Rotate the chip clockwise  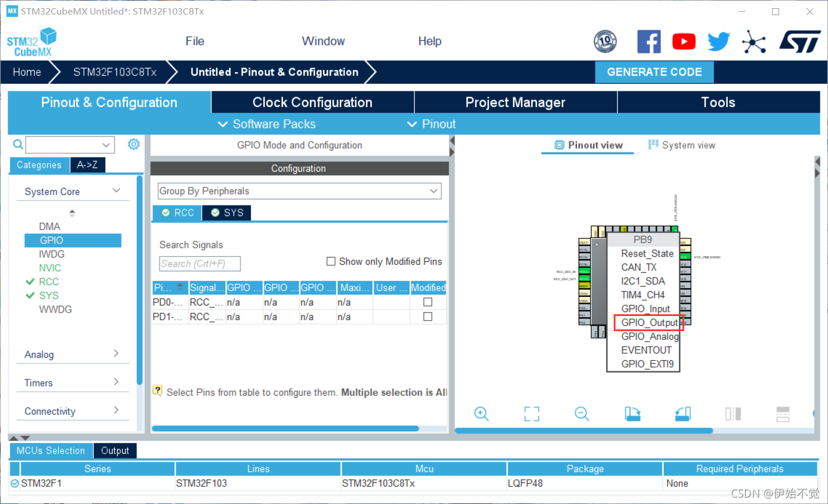pyautogui.click(x=632, y=414)
